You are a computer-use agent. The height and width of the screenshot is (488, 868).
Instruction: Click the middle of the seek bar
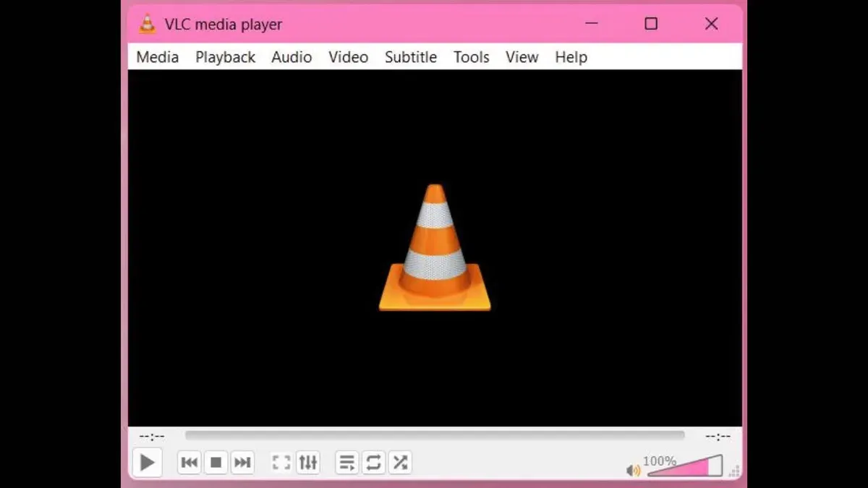coord(435,435)
